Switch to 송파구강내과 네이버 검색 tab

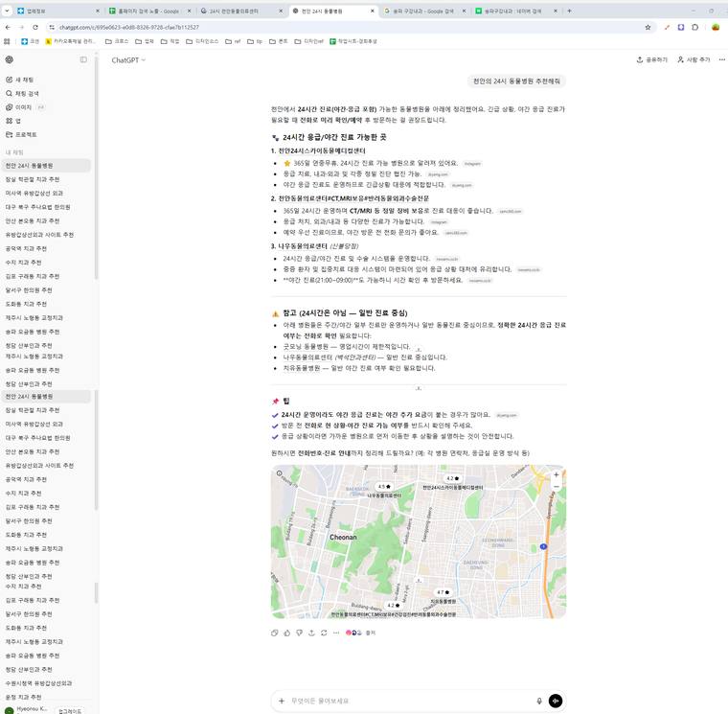click(515, 11)
